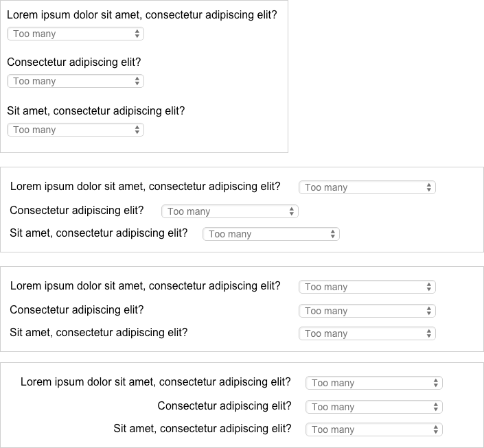Expand the 'Lorem ipsum' dropdown in the third form
This screenshot has width=484, height=448.
367,287
